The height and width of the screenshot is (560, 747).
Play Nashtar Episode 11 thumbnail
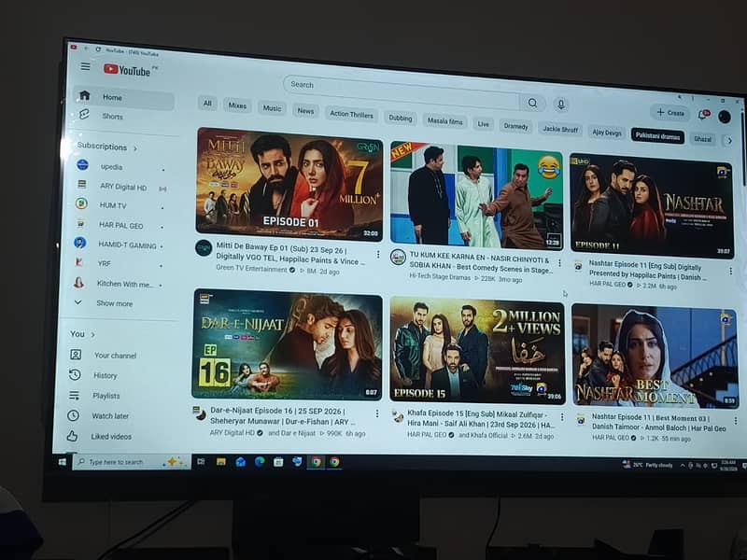click(x=651, y=206)
